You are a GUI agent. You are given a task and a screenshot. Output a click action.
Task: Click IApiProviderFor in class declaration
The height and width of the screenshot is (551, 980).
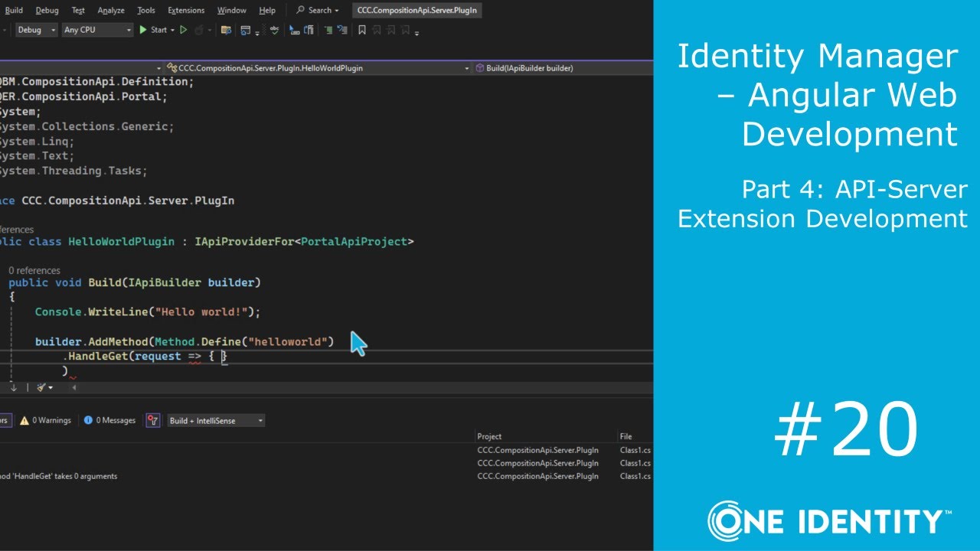tap(244, 242)
